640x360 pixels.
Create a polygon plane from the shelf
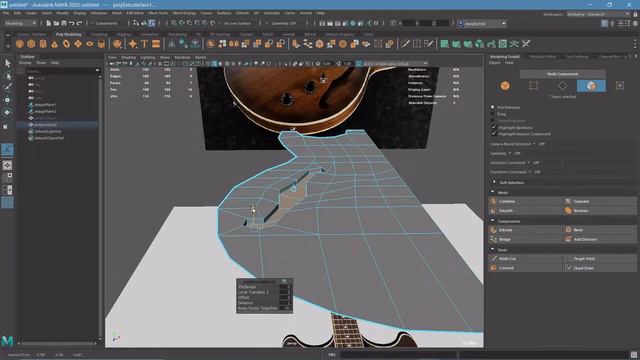[x=78, y=44]
